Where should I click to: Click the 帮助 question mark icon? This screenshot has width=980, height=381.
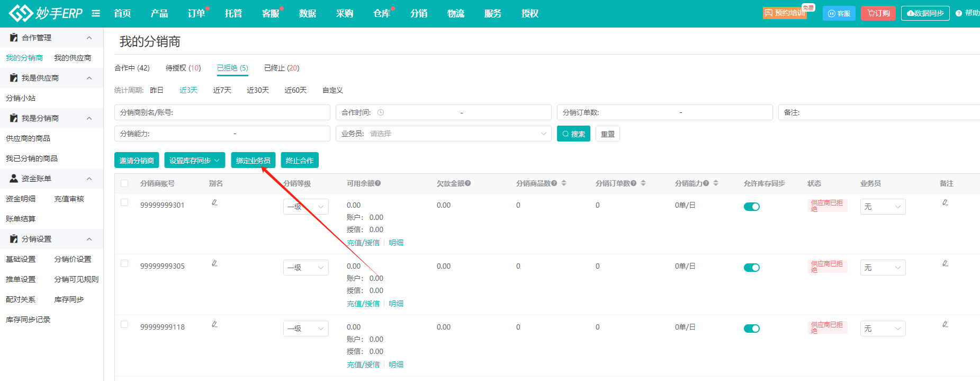[959, 13]
